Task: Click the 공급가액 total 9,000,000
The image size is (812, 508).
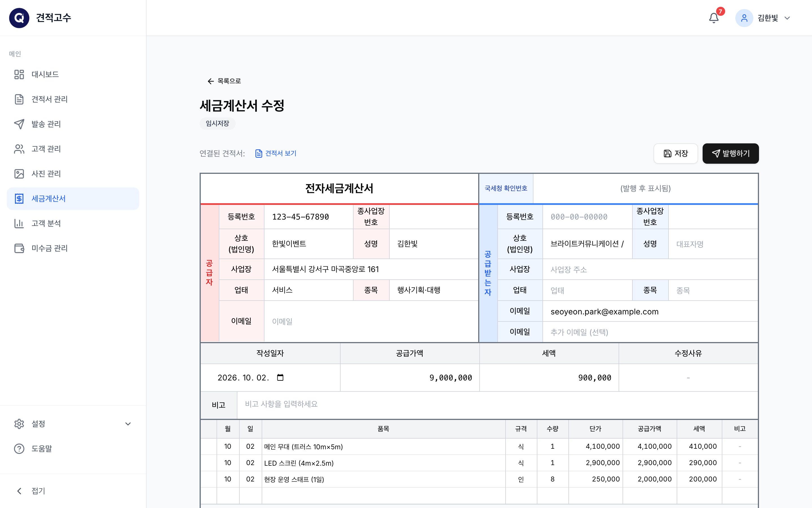Action: pyautogui.click(x=451, y=378)
